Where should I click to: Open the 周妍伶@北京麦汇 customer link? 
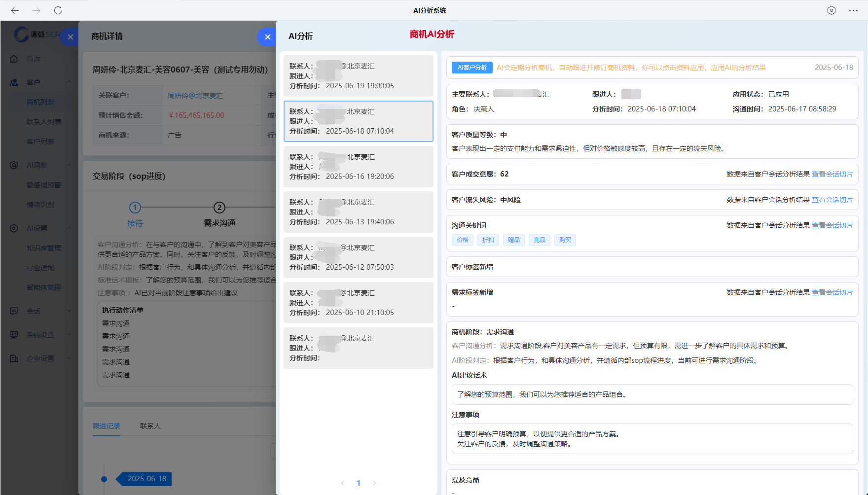tap(195, 96)
